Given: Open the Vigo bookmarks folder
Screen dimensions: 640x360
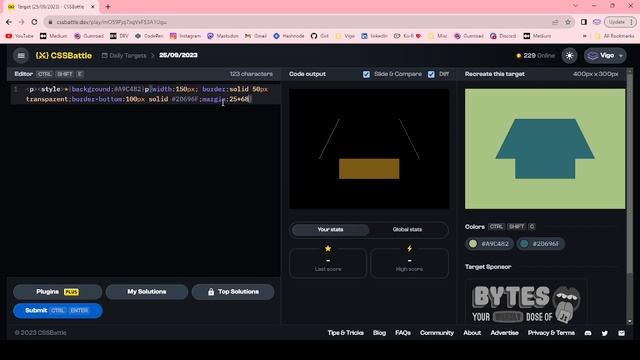Looking at the screenshot, I should point(345,36).
